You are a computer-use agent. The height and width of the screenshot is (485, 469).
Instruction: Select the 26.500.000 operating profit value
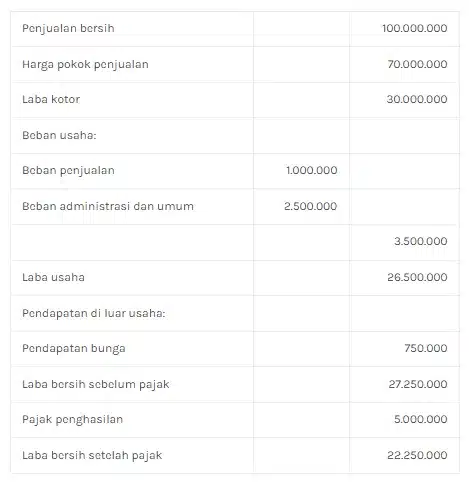coord(417,277)
